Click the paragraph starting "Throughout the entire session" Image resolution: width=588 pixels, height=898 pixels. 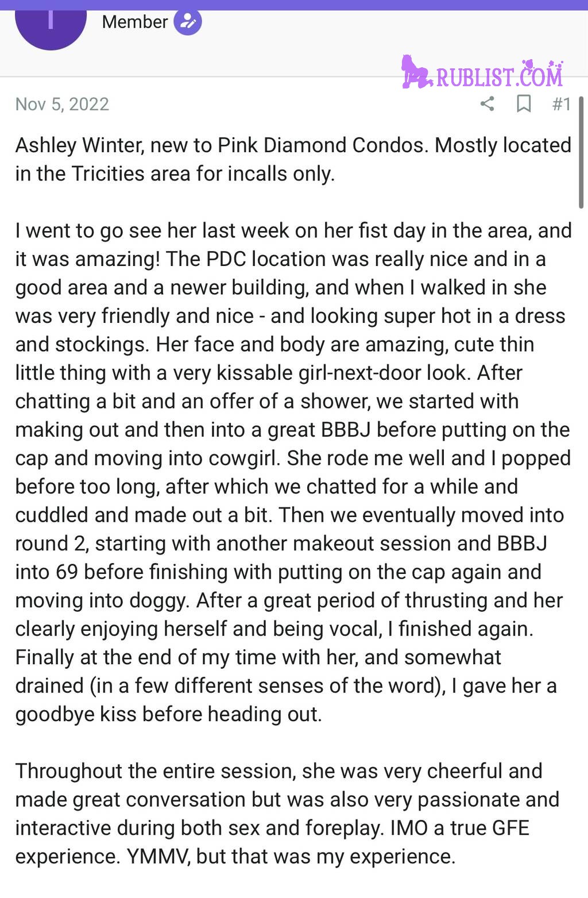(x=287, y=814)
